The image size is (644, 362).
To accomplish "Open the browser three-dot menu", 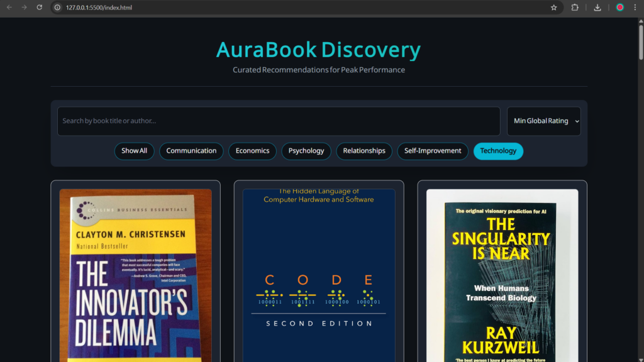I will tap(635, 8).
